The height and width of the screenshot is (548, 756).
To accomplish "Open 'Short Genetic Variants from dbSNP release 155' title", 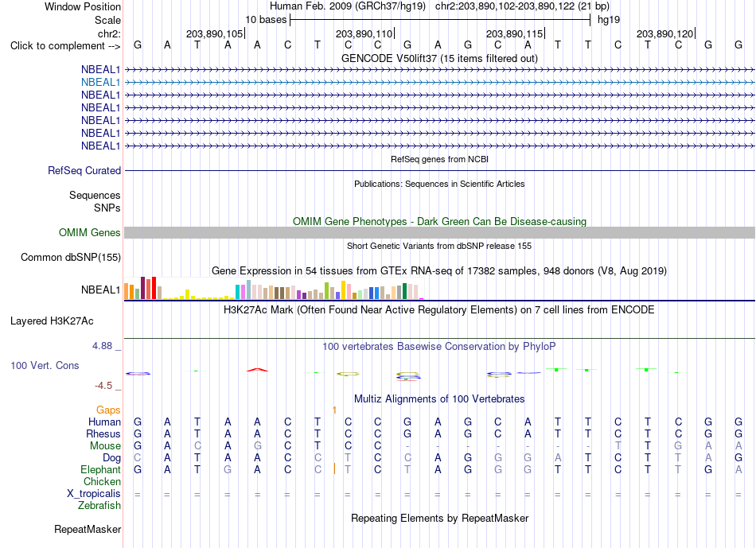I will pos(439,246).
